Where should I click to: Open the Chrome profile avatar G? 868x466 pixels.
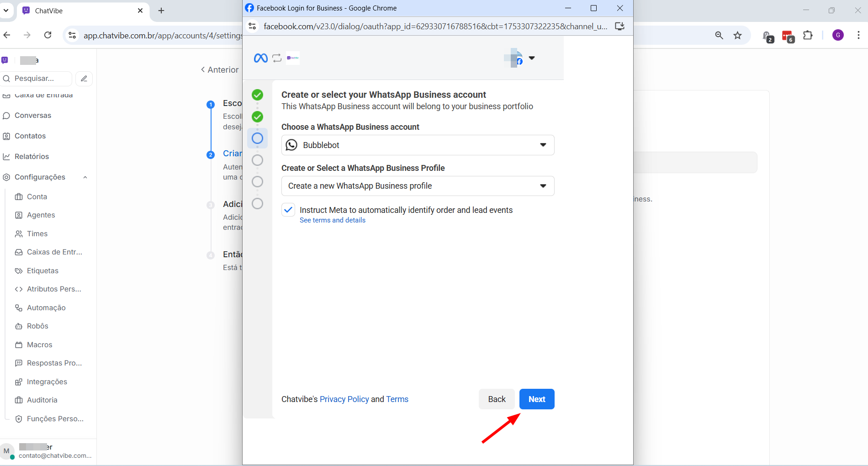pos(838,35)
